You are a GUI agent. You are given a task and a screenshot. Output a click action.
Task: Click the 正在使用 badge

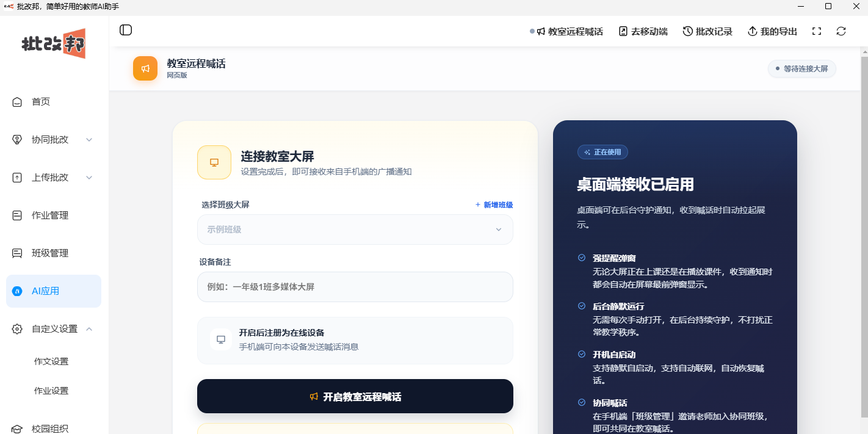click(x=602, y=152)
